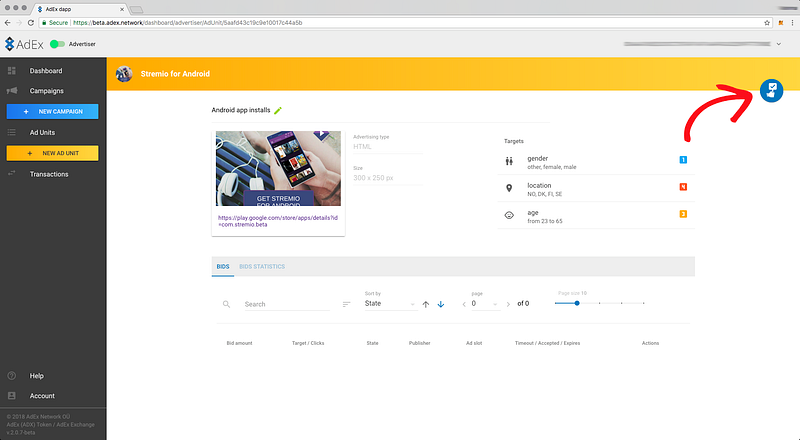The height and width of the screenshot is (440, 800).
Task: Click the Ad slot column header
Action: pyautogui.click(x=474, y=343)
